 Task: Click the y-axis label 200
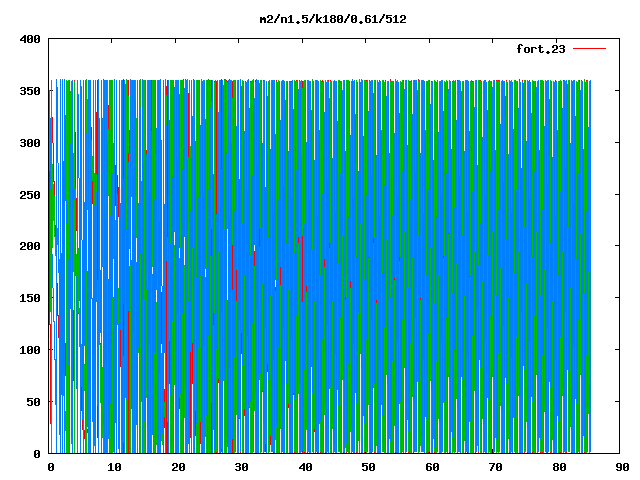click(x=30, y=246)
